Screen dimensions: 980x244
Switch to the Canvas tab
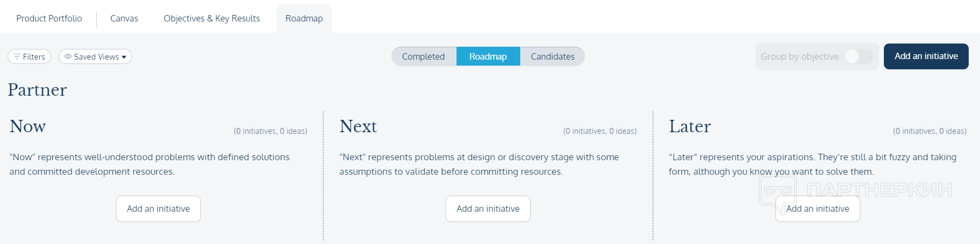coord(124,18)
